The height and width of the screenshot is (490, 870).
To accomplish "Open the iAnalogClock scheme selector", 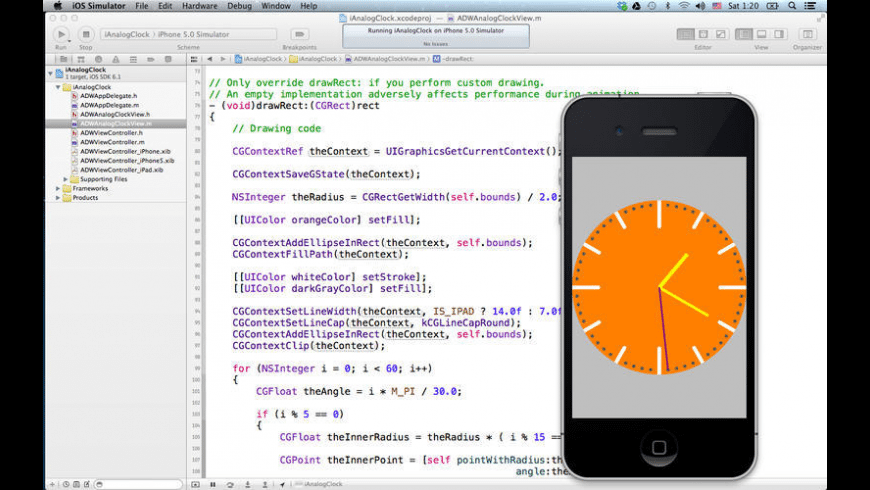I will [127, 34].
